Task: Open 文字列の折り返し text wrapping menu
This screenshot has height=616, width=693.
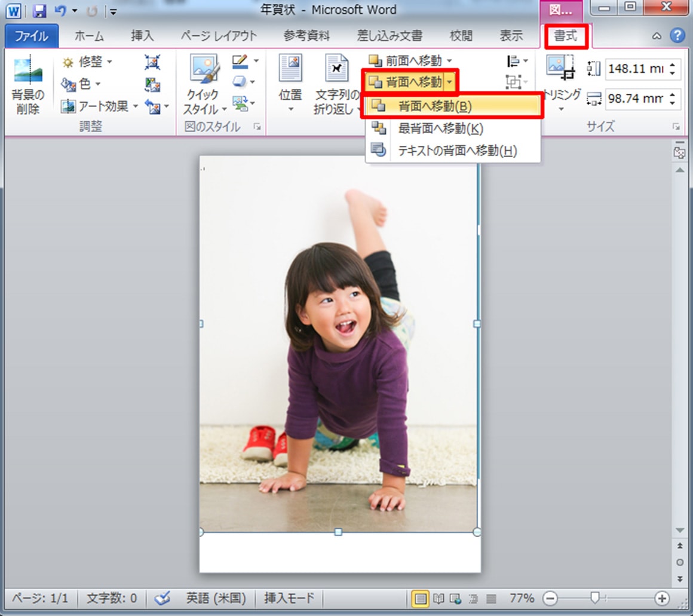Action: [337, 85]
